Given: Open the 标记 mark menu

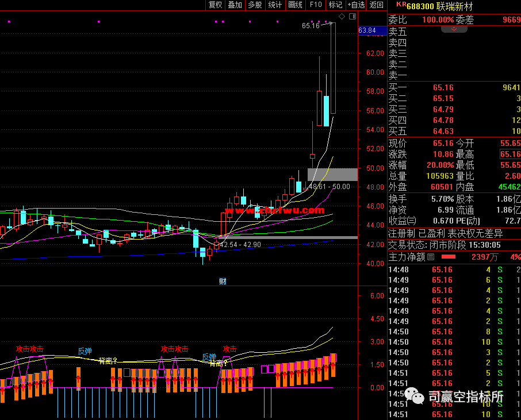Looking at the screenshot, I should 335,5.
